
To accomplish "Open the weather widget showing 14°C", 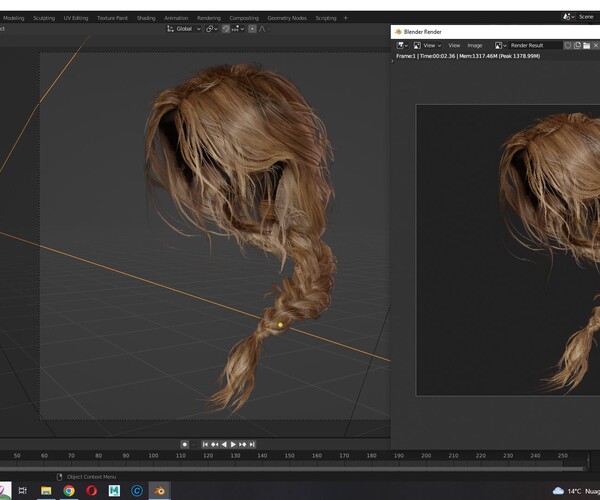I will [x=576, y=491].
